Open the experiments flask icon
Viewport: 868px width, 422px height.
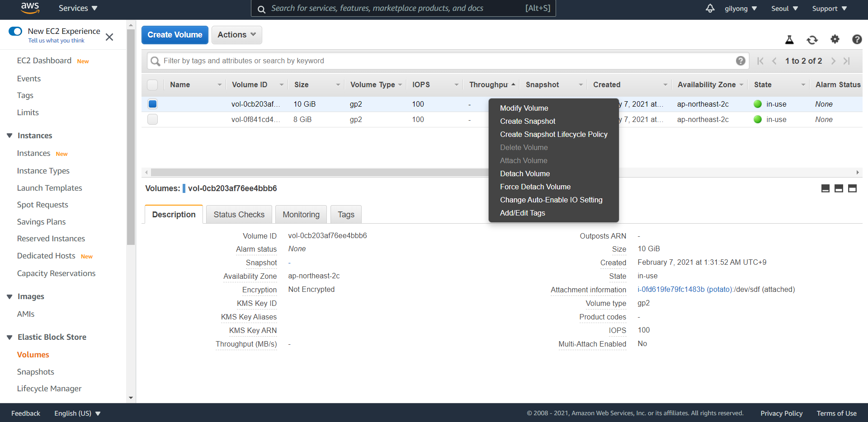[x=789, y=40]
